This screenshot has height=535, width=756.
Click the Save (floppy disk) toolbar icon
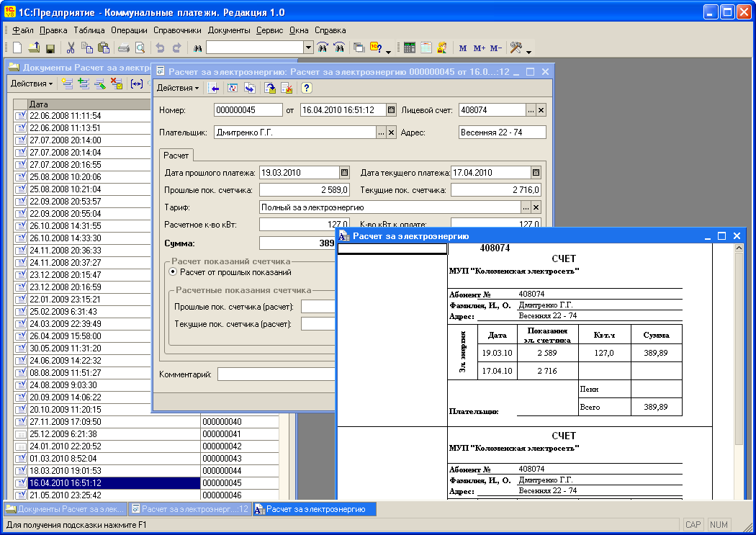click(50, 48)
